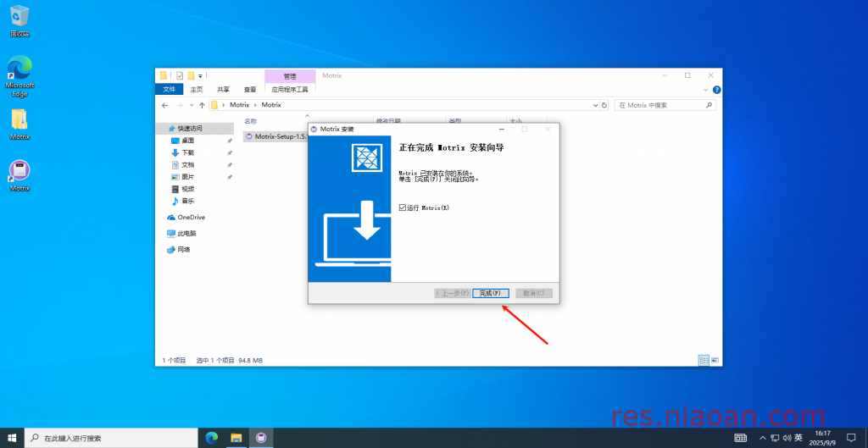Viewport: 868px width, 448px height.
Task: Open 音乐 in the navigation pane
Action: 187,202
